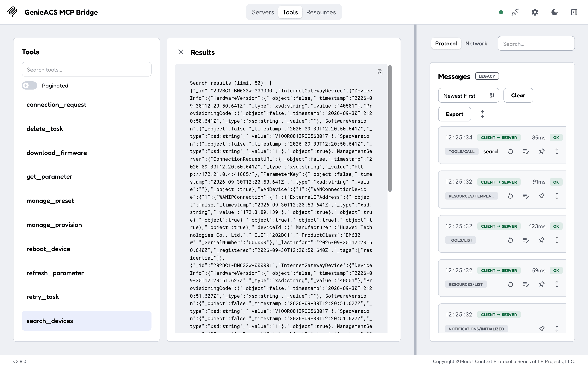Replay the resources/templates message

tap(510, 196)
